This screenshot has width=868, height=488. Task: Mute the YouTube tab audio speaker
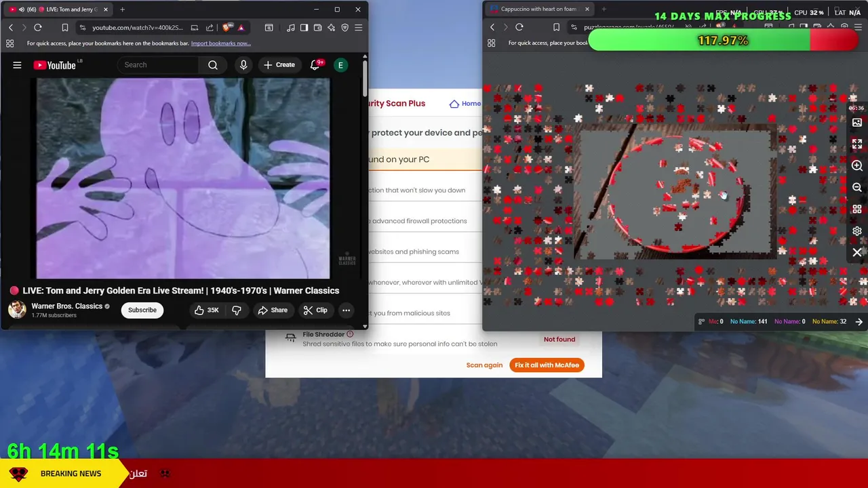click(x=22, y=9)
